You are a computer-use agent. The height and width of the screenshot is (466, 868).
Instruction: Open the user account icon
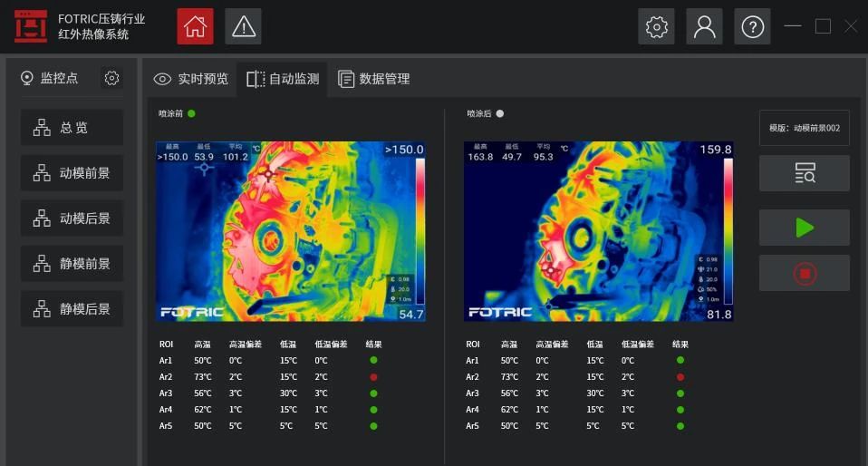704,26
